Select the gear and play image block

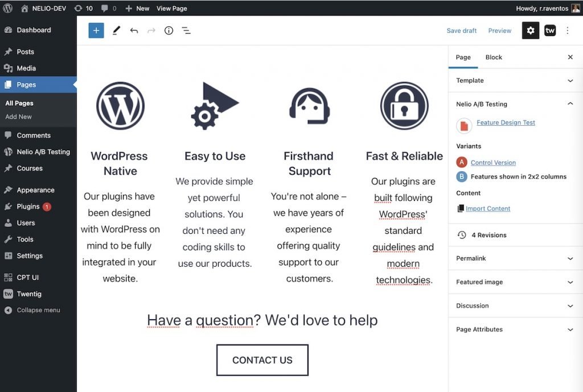pyautogui.click(x=215, y=106)
